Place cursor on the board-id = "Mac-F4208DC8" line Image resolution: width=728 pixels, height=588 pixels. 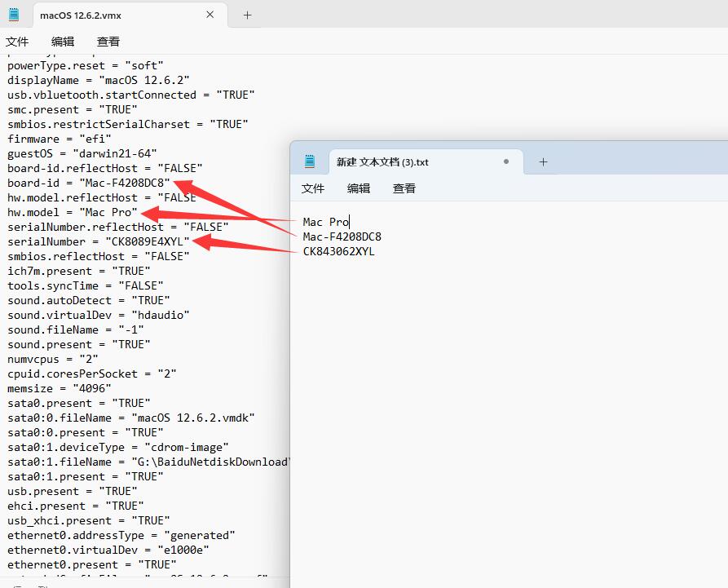tap(88, 183)
